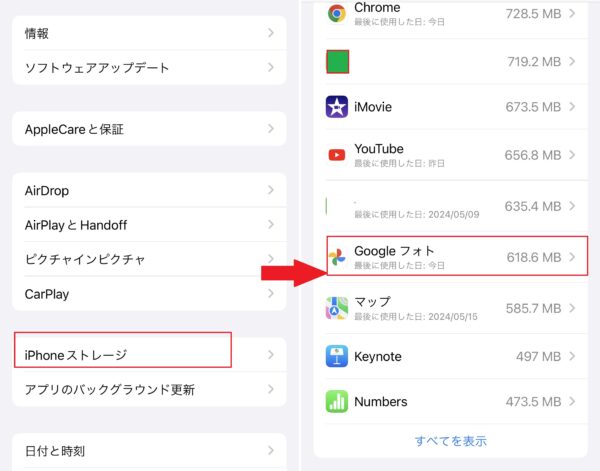Open CarPlay settings row
The image size is (600, 471).
tap(149, 294)
